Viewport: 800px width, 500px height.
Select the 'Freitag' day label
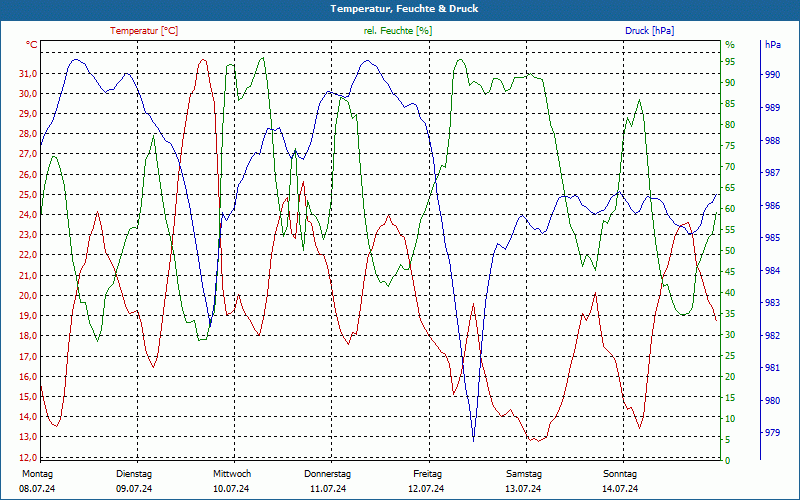pyautogui.click(x=428, y=473)
